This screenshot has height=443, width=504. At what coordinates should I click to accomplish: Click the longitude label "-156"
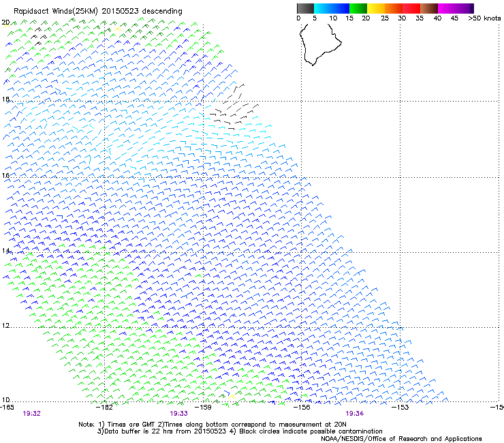[x=303, y=408]
